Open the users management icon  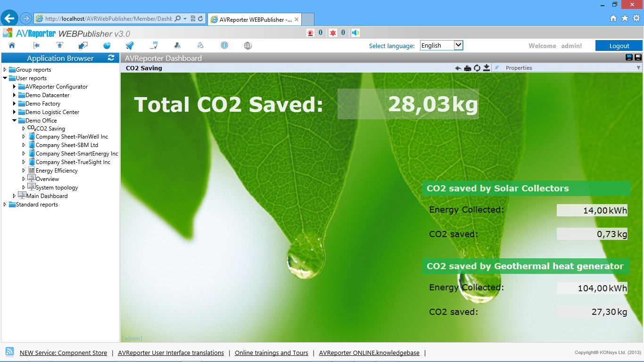tap(177, 46)
